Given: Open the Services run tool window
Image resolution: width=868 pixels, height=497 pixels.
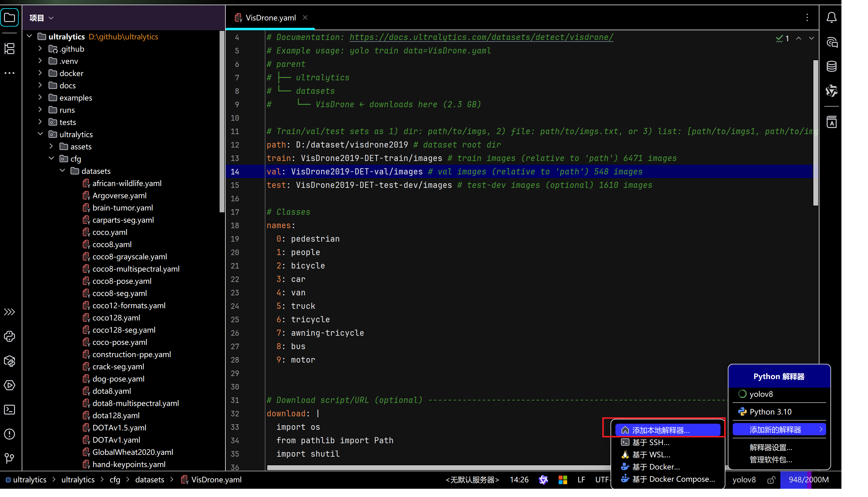Looking at the screenshot, I should point(9,385).
